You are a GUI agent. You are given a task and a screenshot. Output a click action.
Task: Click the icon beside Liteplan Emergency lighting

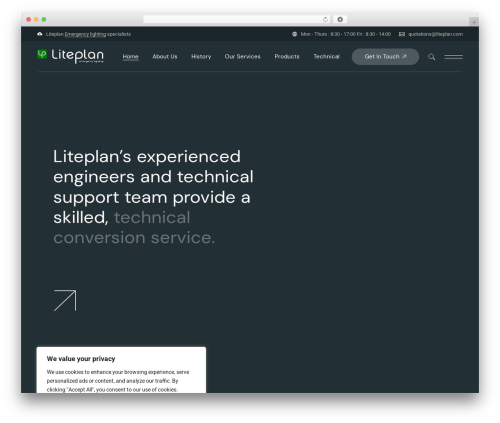(40, 34)
